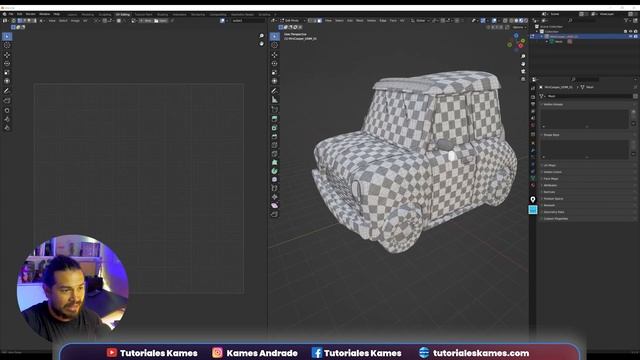This screenshot has height=360, width=640.
Task: Select the Measure tool in 3D viewport
Action: click(x=275, y=100)
